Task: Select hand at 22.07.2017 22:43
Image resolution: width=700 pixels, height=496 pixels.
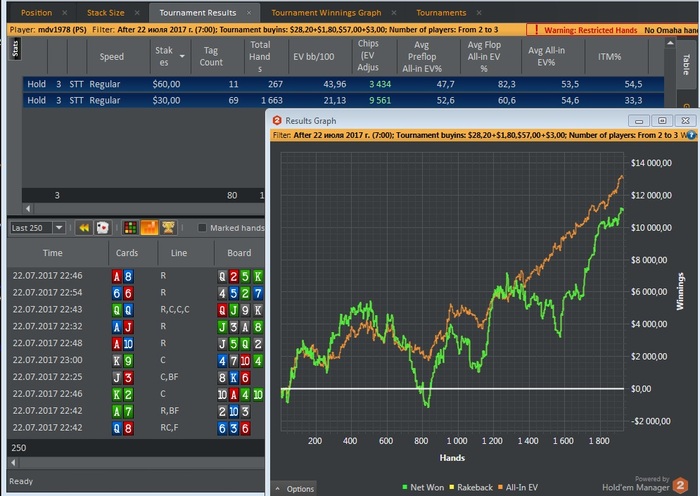Action: pos(136,309)
